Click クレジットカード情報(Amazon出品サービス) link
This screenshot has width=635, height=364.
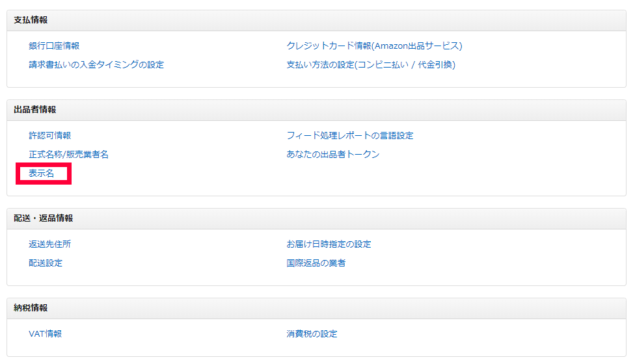point(374,45)
